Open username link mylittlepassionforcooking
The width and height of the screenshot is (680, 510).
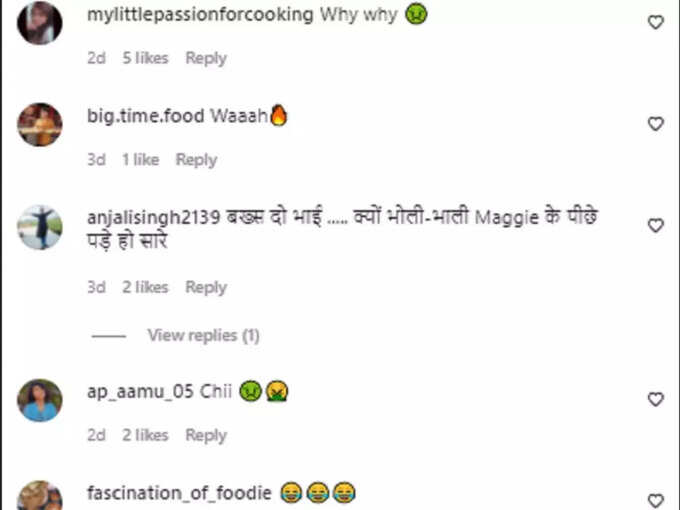point(200,15)
